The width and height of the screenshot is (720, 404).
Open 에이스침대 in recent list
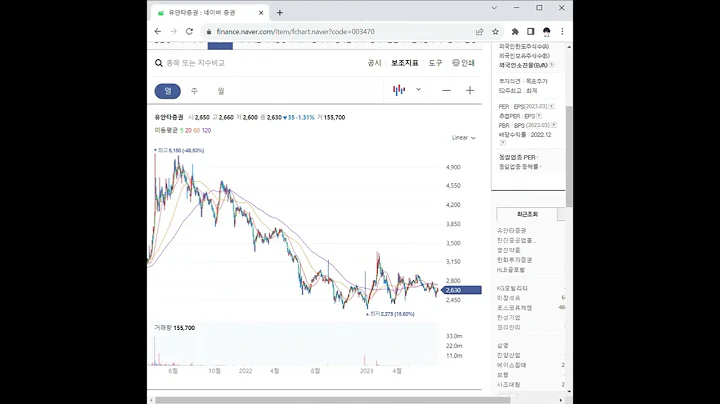512,365
